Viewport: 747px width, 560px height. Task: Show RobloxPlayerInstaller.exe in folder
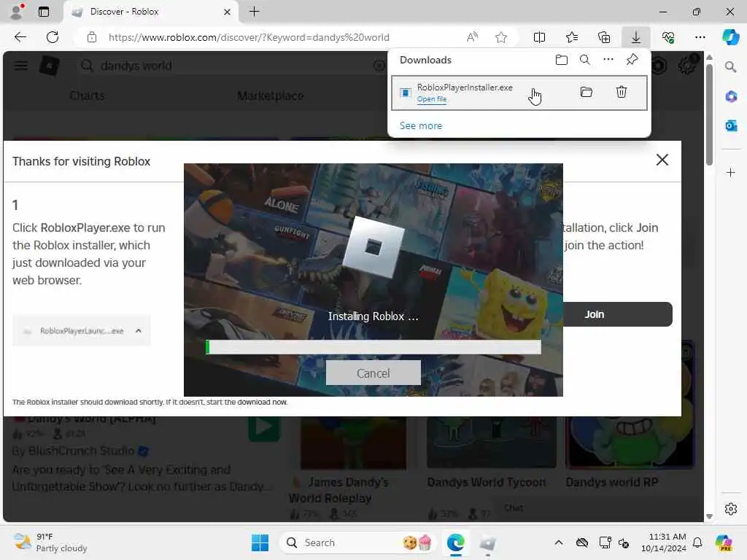click(587, 92)
